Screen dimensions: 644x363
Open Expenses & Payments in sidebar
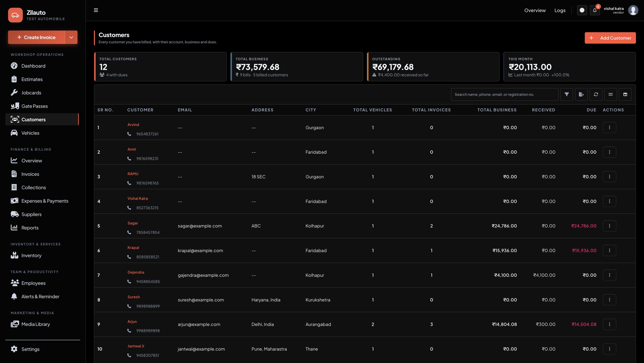(x=42, y=201)
